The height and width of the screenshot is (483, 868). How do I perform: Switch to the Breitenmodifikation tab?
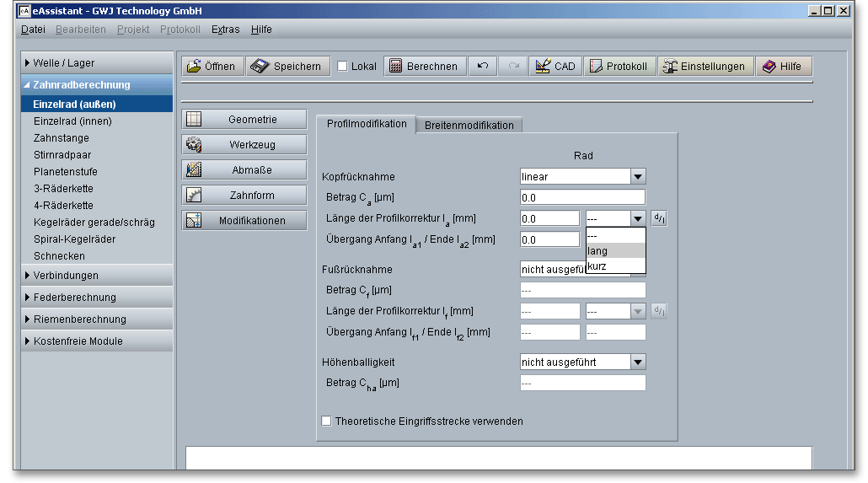click(469, 125)
